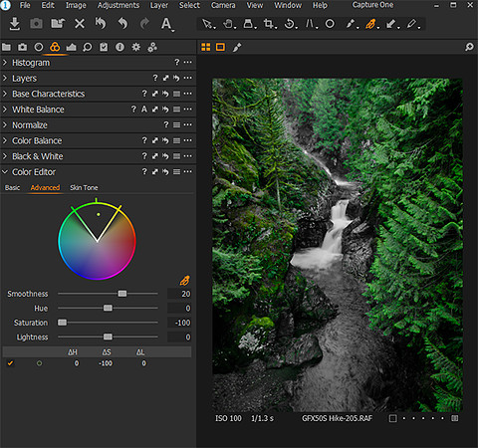Open the Library folder tool tab

6,47
